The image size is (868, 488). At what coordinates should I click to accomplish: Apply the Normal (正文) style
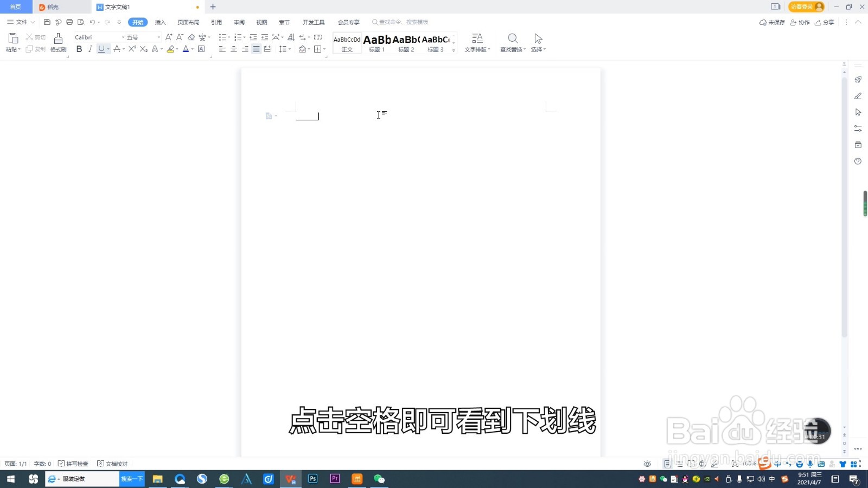point(347,43)
